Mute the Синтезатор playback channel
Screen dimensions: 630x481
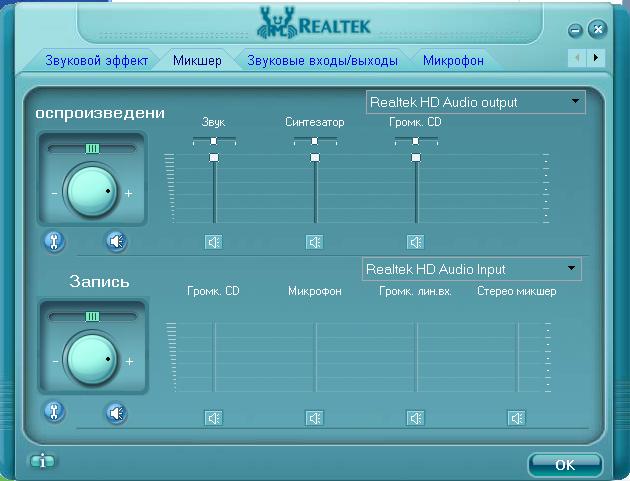(x=315, y=241)
